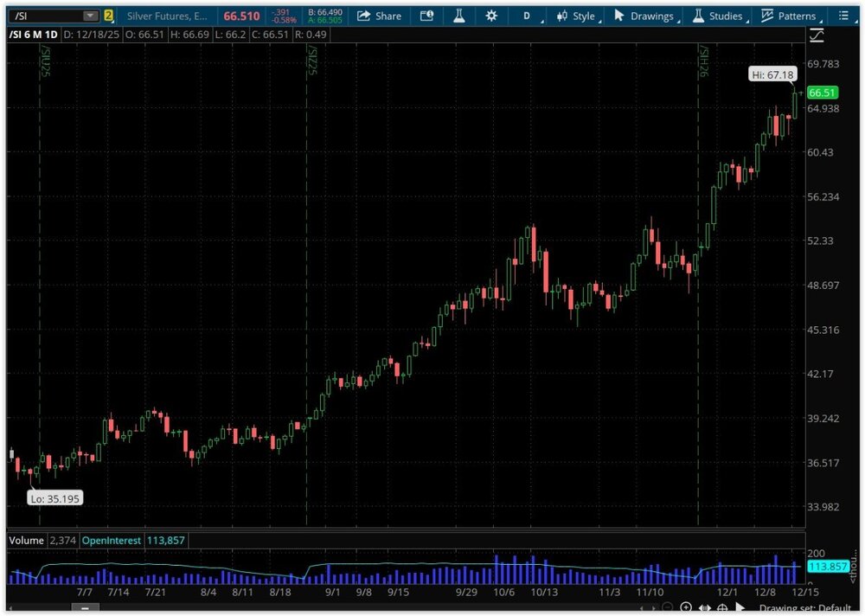Click the Drawing set: Default label

pyautogui.click(x=806, y=607)
